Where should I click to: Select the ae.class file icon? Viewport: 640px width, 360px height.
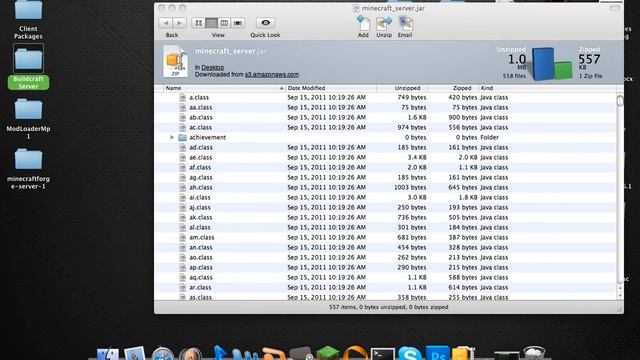point(182,158)
